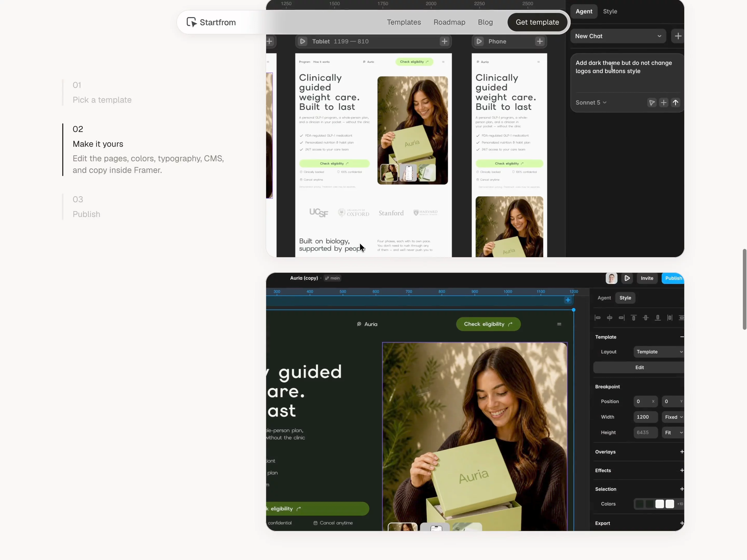Send the agent prompt with the up arrow
The image size is (747, 560).
pyautogui.click(x=675, y=103)
